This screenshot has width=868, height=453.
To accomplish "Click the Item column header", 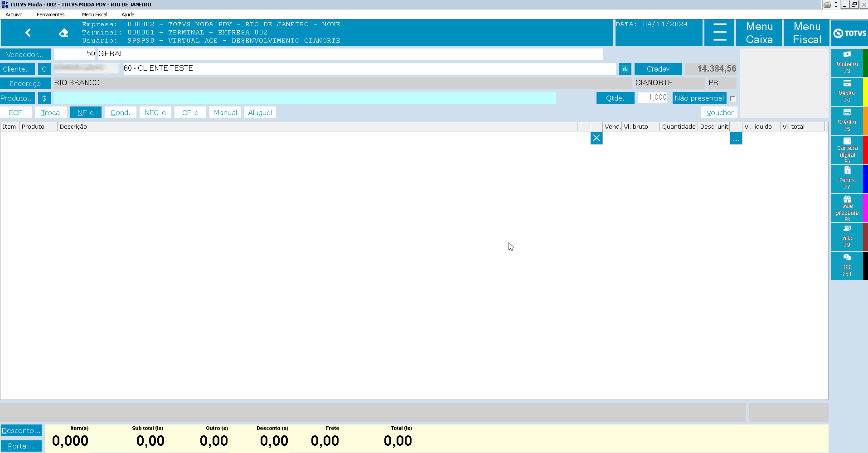I will click(9, 127).
